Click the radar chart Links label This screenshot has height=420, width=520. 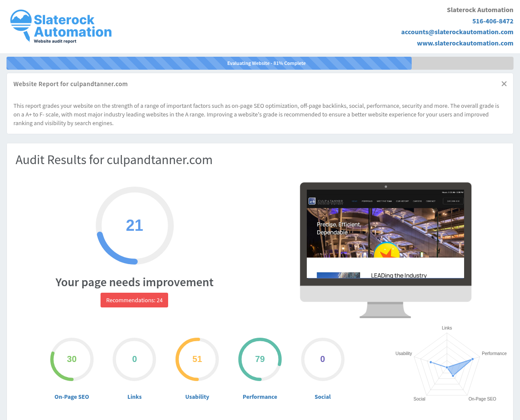(x=447, y=328)
